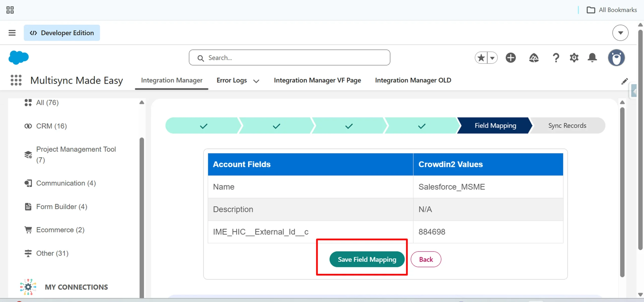The width and height of the screenshot is (644, 302).
Task: Go to first completed progress step
Action: pyautogui.click(x=204, y=126)
